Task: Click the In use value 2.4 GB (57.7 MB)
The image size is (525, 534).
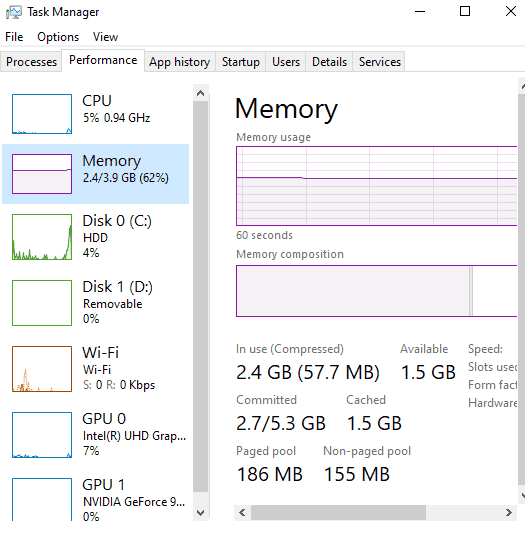Action: pos(308,372)
